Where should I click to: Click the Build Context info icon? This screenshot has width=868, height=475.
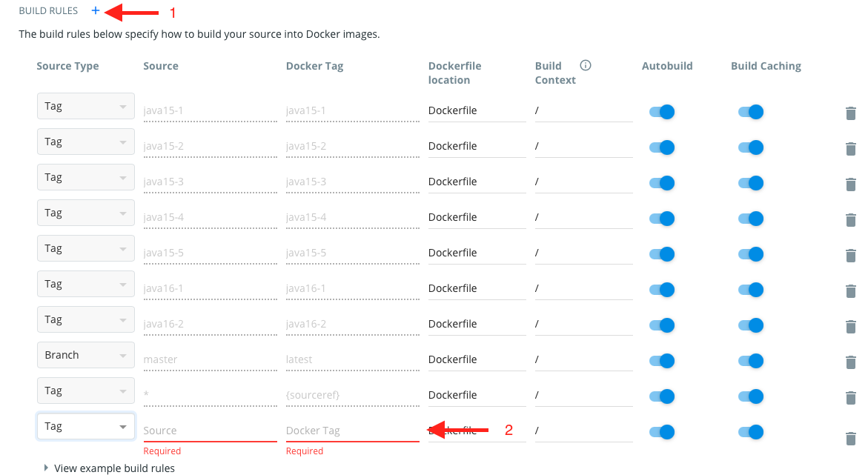[585, 64]
